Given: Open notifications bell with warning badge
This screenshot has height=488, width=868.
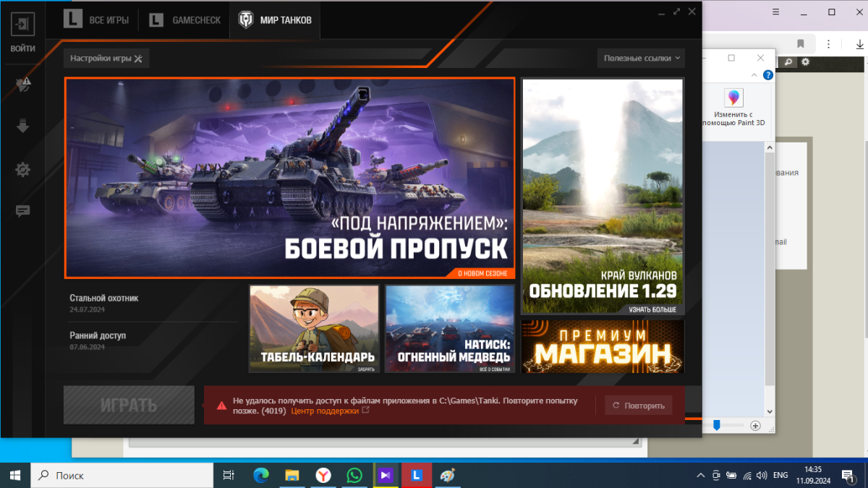Looking at the screenshot, I should click(22, 85).
